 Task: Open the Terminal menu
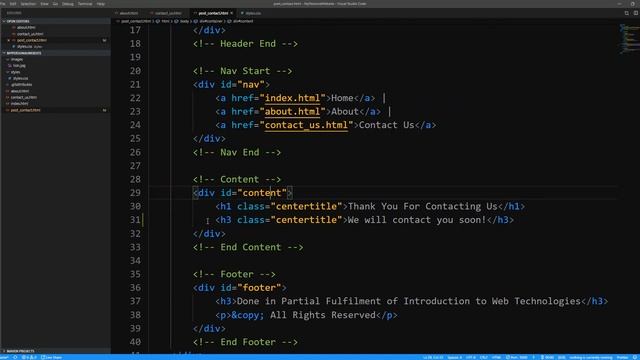(85, 4)
